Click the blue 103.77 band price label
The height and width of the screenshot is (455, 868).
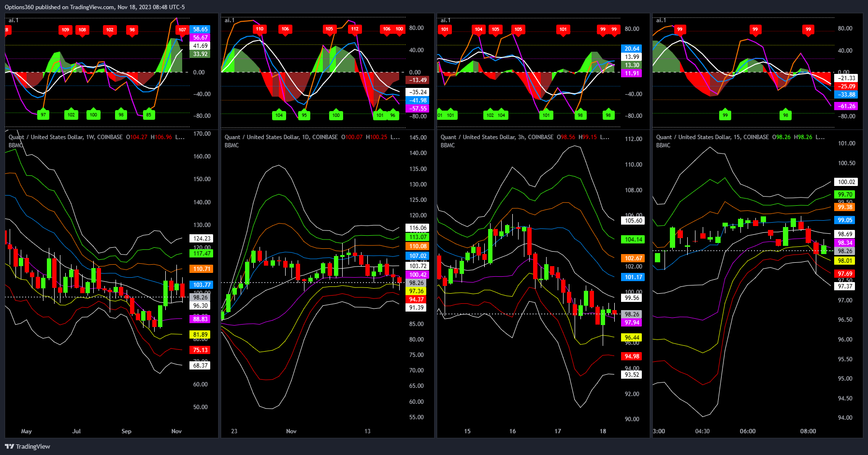[x=202, y=285]
